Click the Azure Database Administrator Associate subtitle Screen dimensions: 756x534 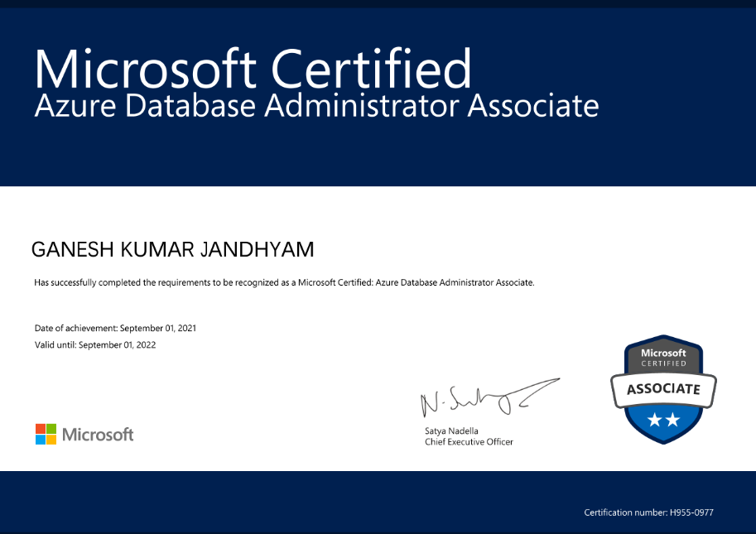tap(315, 106)
